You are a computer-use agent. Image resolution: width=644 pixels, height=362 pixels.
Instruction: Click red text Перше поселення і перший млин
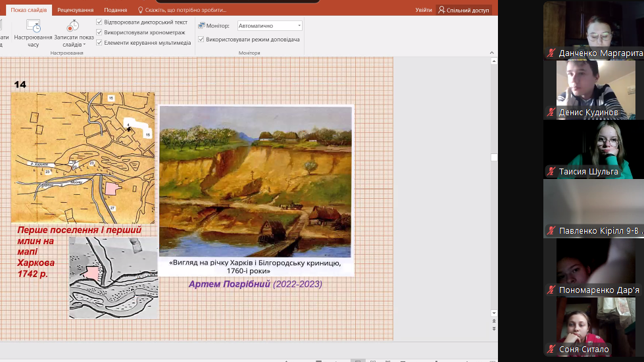[80, 230]
